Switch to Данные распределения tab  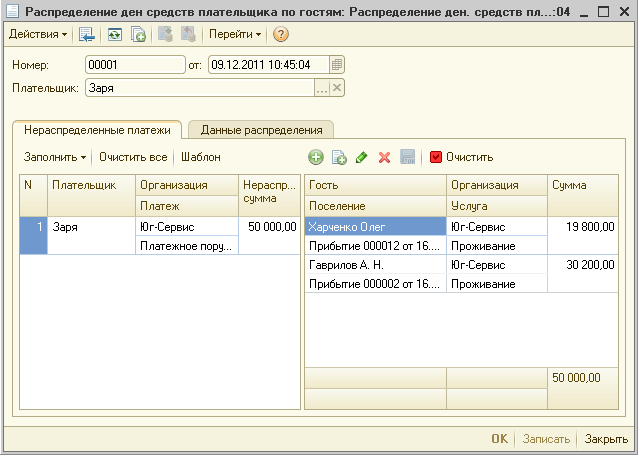point(262,130)
